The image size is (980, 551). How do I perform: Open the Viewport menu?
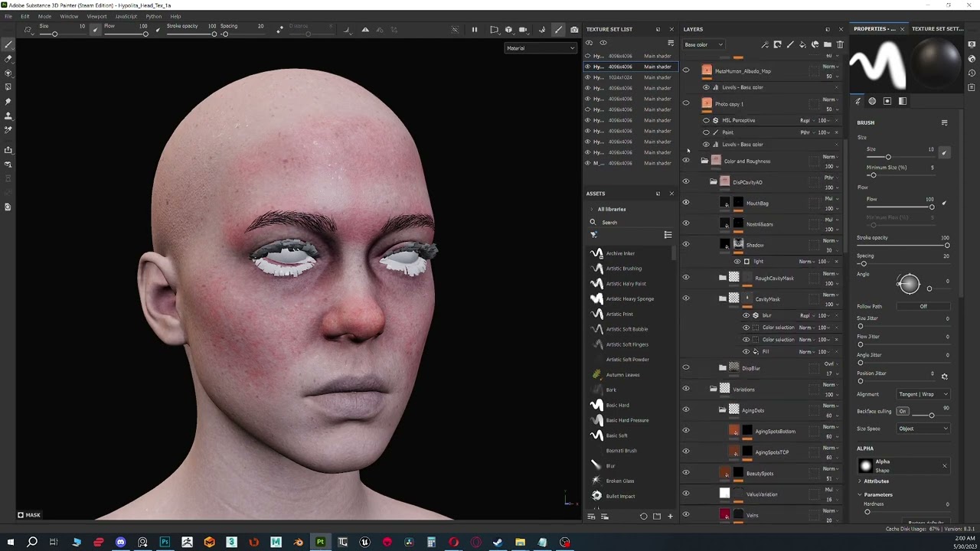coord(96,16)
